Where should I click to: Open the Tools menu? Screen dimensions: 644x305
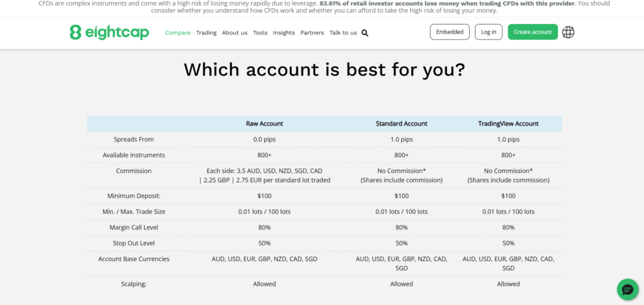(x=260, y=33)
